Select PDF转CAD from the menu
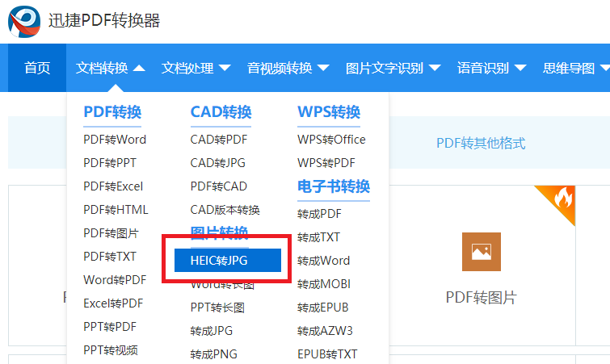The height and width of the screenshot is (364, 610). [x=219, y=186]
